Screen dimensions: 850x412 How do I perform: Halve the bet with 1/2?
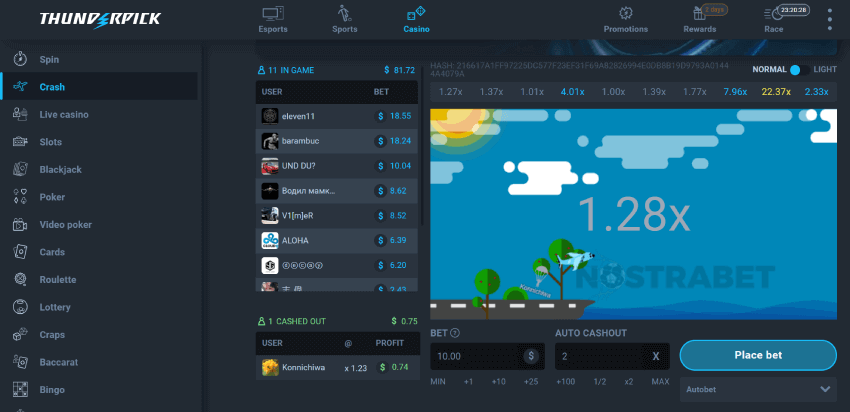[600, 382]
